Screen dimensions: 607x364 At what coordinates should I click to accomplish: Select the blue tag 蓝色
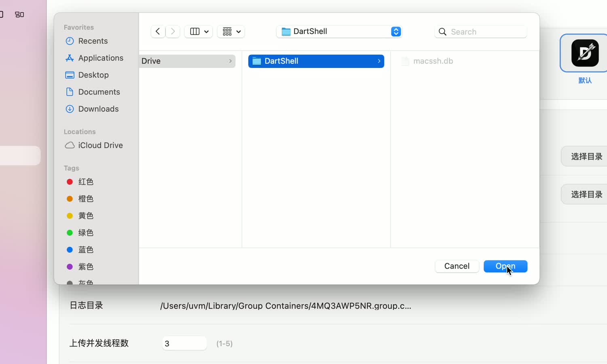80,250
